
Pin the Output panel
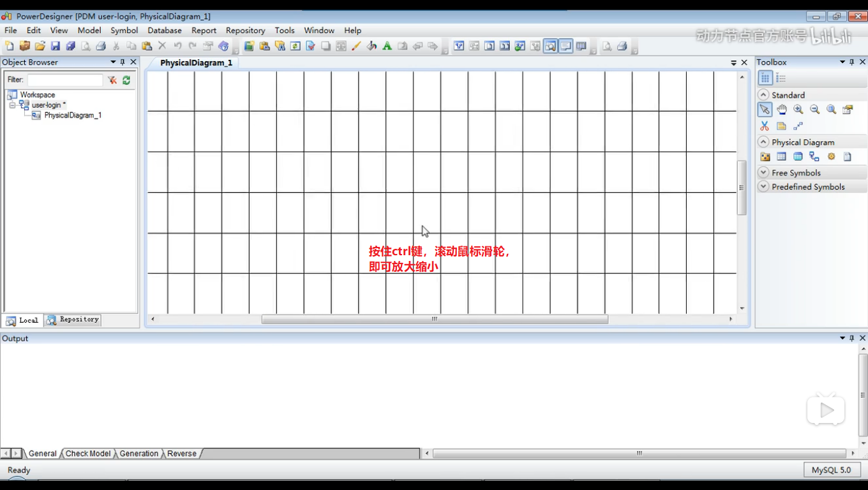click(852, 338)
